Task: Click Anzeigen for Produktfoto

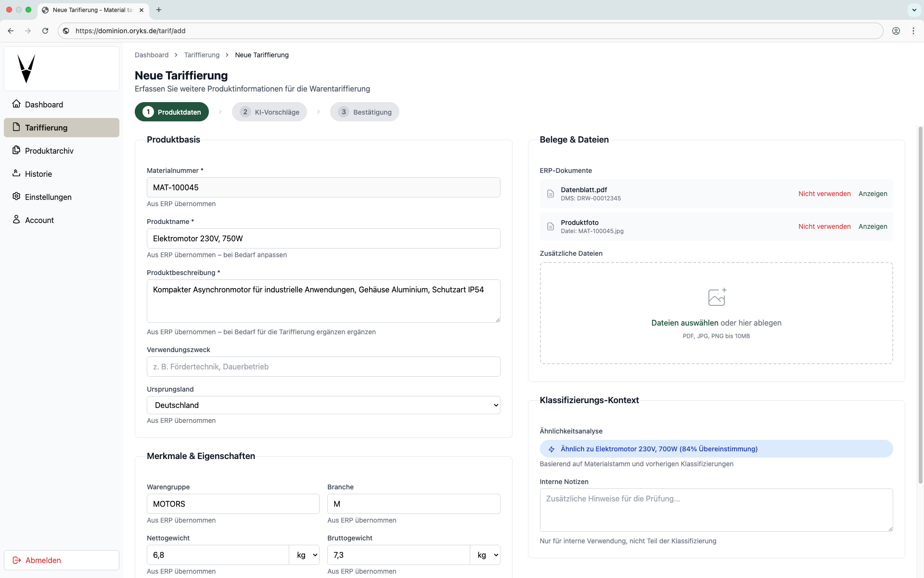Action: pyautogui.click(x=873, y=226)
